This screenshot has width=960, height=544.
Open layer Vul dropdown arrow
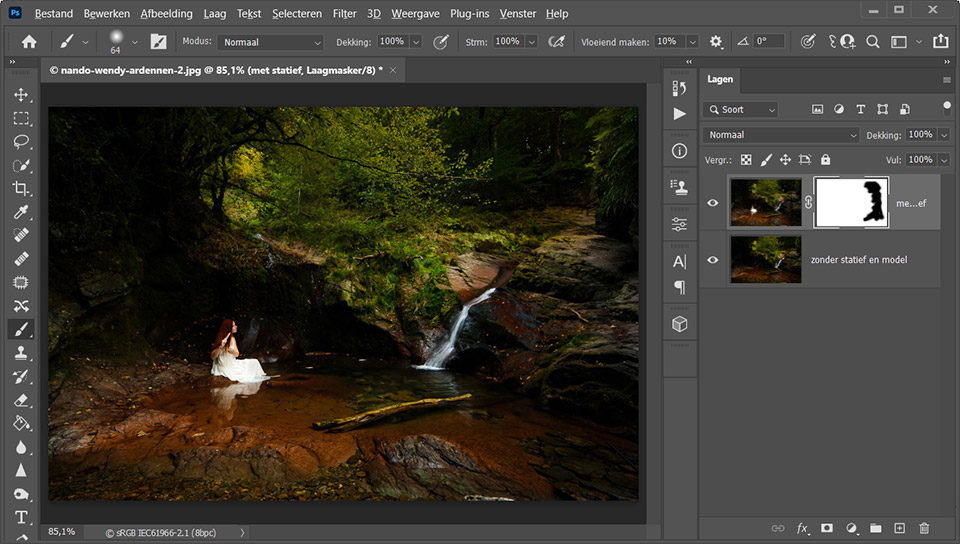tap(944, 160)
